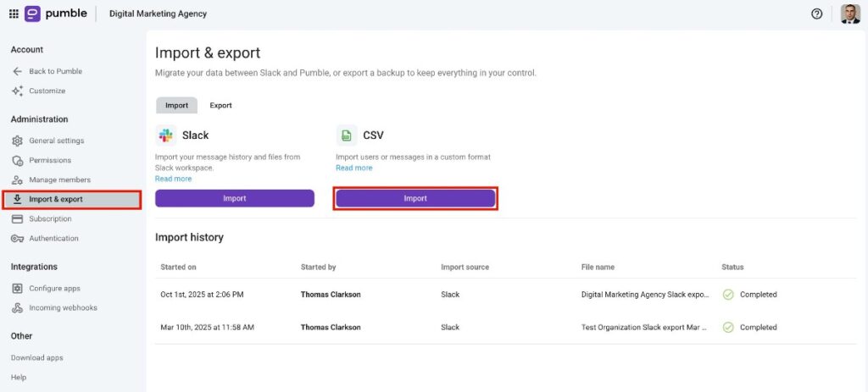This screenshot has width=868, height=392.
Task: Open the help question mark icon
Action: click(x=816, y=14)
